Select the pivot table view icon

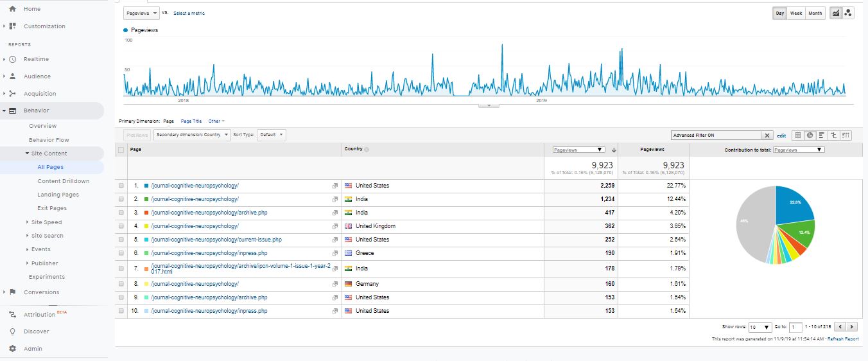coord(846,136)
